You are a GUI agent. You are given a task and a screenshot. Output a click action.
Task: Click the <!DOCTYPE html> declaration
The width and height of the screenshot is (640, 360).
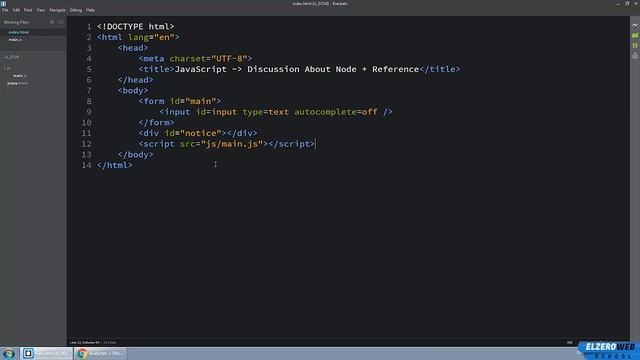click(136, 27)
